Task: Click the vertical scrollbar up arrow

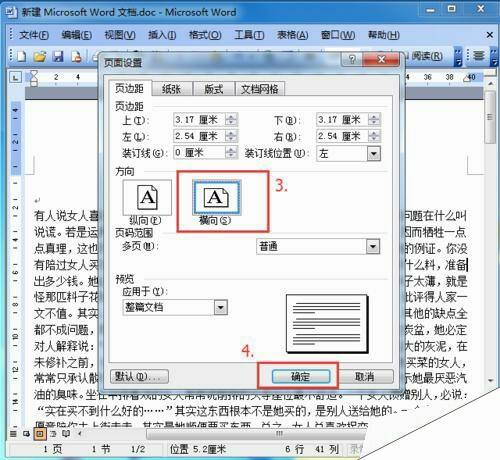Action: click(x=490, y=83)
